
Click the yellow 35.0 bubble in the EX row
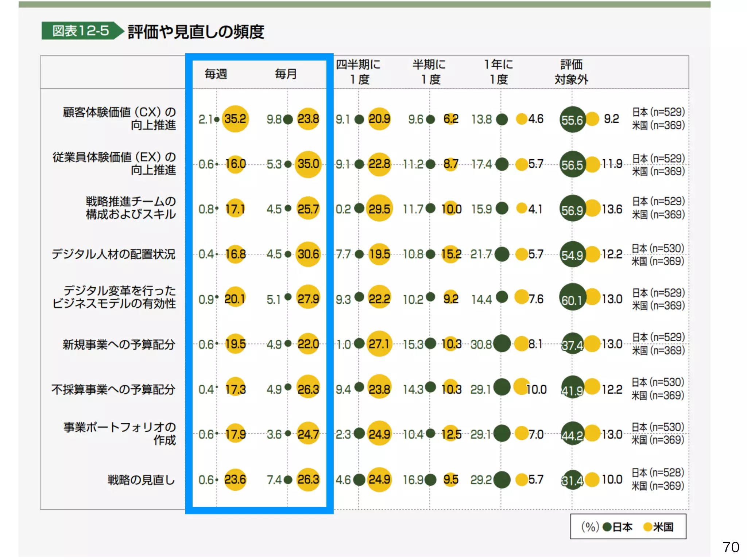(x=308, y=164)
